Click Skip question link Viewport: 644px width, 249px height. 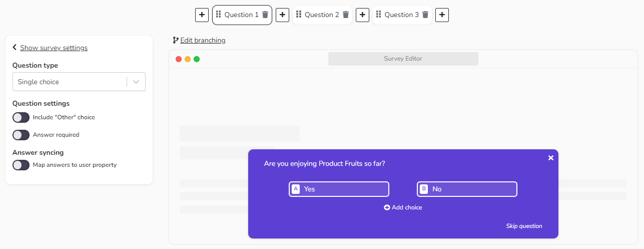point(524,226)
